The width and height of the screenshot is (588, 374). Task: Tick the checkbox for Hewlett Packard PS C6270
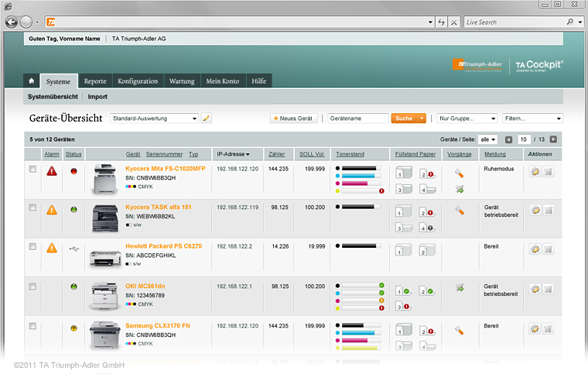[x=32, y=246]
